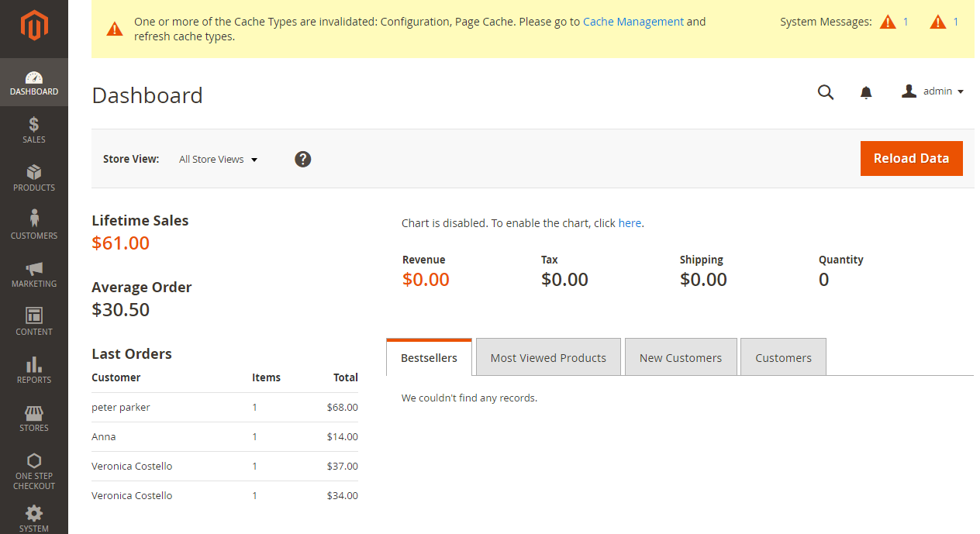Follow the Cache Management link
The image size is (980, 534).
(633, 22)
